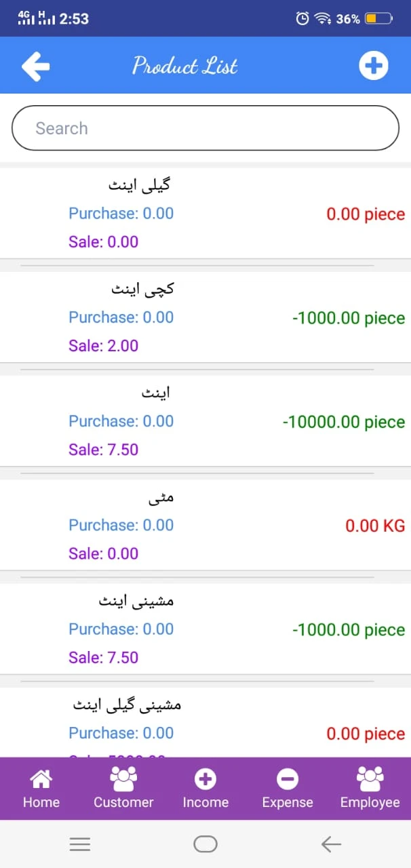Select the product کچی اینٹ
Screen dimensions: 411x868
(x=142, y=288)
